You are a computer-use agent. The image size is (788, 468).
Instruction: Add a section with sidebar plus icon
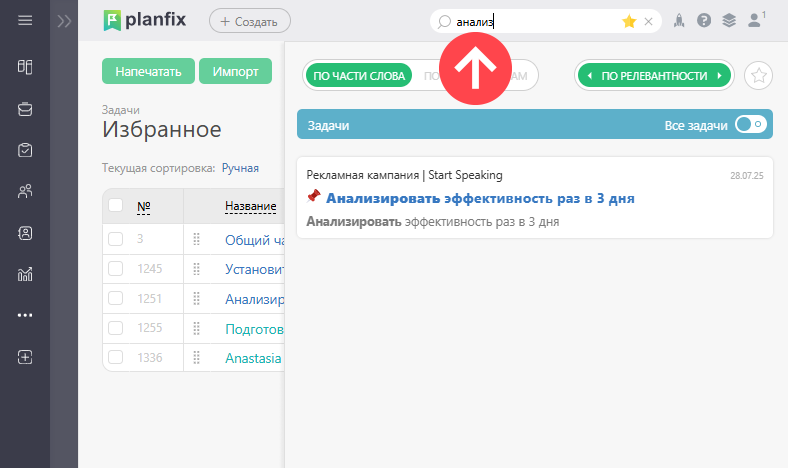click(x=25, y=357)
